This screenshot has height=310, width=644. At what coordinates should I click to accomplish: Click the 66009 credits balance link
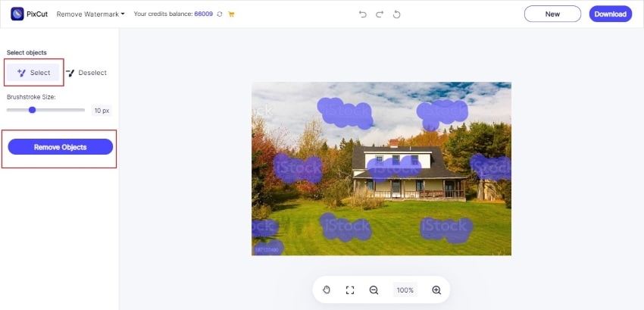(203, 14)
